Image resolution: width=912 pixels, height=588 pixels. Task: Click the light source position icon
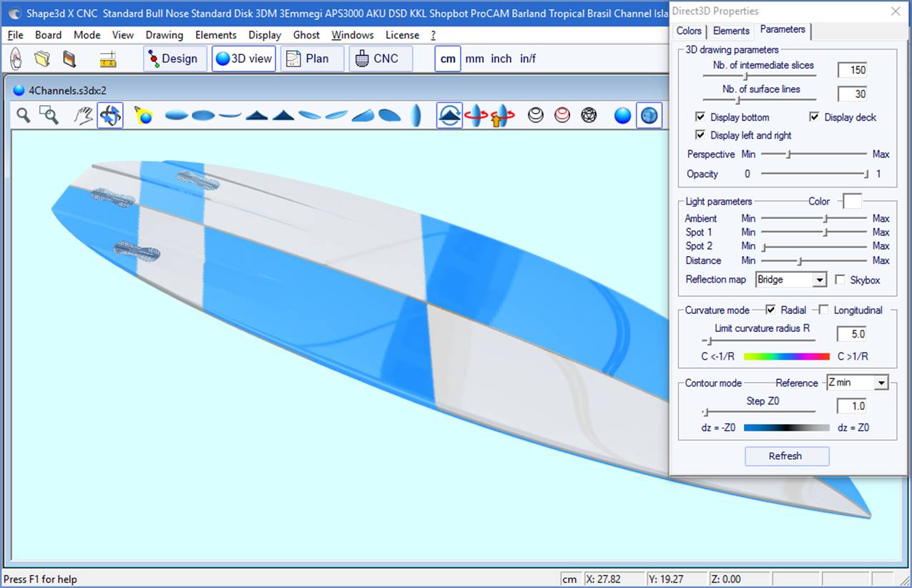[x=144, y=115]
